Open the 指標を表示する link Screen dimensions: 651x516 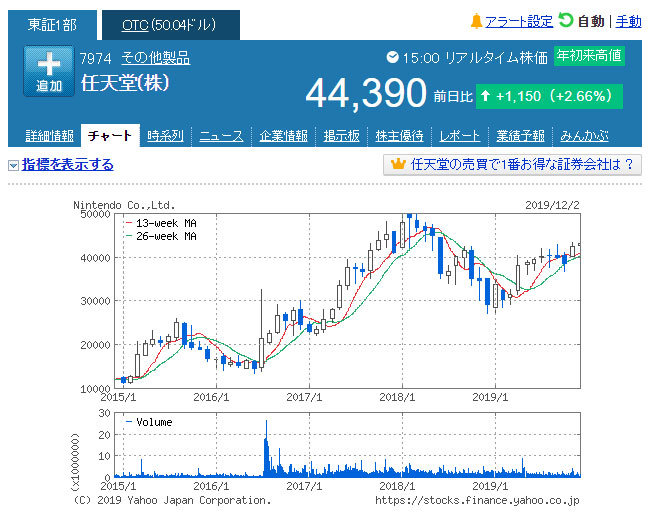67,165
